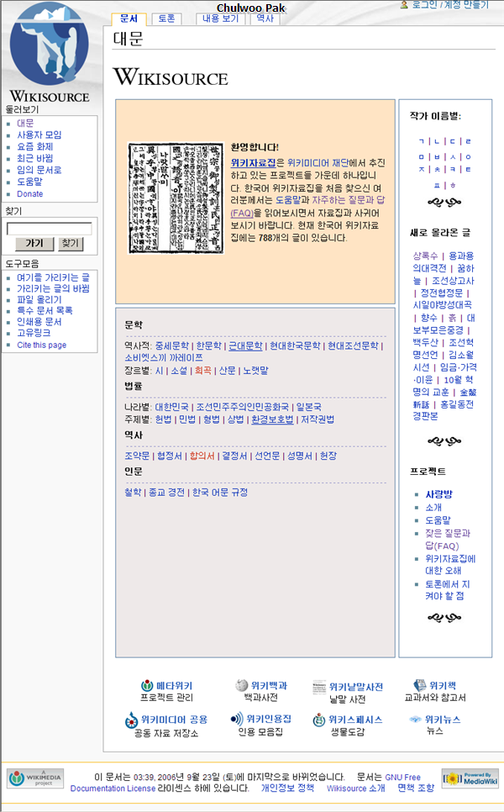Viewport: 504px width, 812px height.
Task: Open 최근 바뀜 sidebar link
Action: 35,159
